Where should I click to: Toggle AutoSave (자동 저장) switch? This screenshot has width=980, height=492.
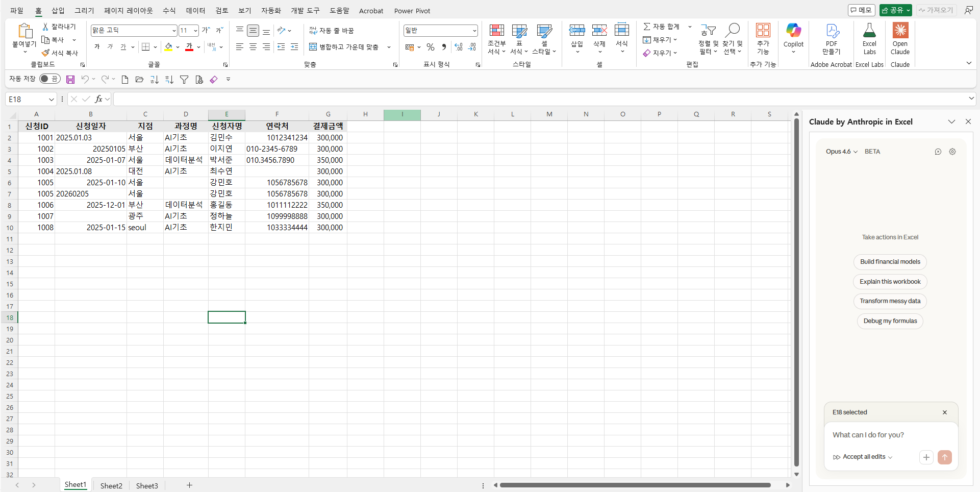[50, 79]
